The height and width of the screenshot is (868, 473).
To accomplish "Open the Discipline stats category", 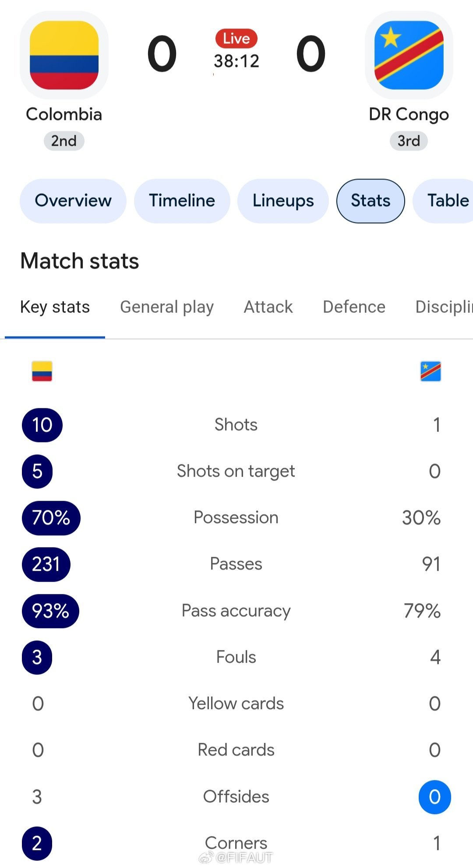I will coord(444,307).
